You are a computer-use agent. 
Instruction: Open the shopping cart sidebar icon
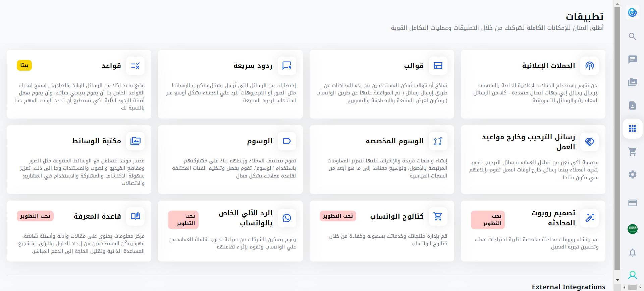tap(632, 152)
